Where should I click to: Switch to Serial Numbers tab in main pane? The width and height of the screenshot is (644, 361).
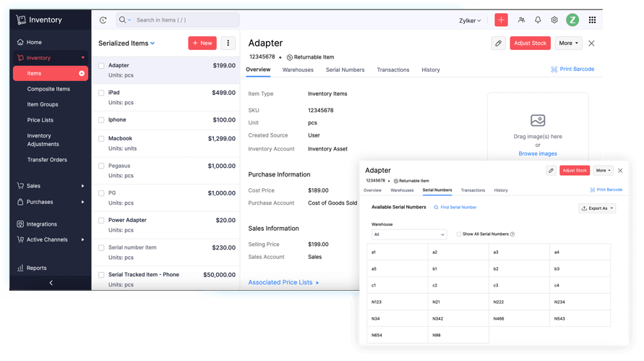[345, 70]
